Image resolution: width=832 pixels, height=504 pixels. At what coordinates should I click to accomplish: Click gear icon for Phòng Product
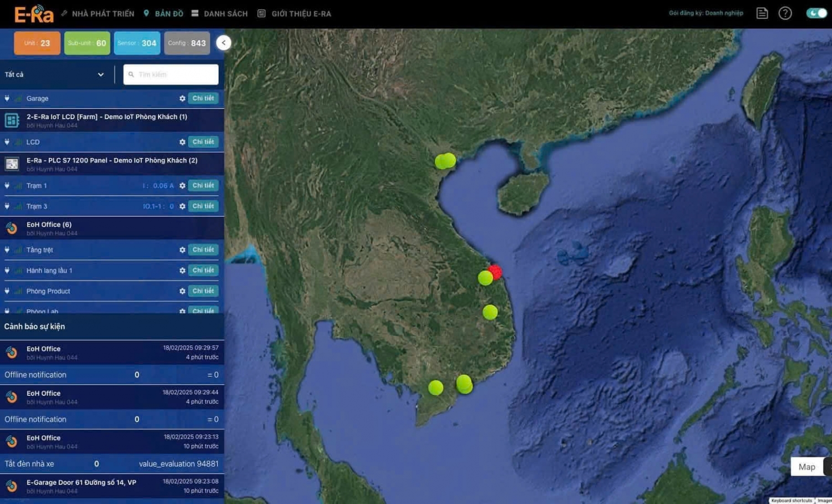[x=182, y=291]
